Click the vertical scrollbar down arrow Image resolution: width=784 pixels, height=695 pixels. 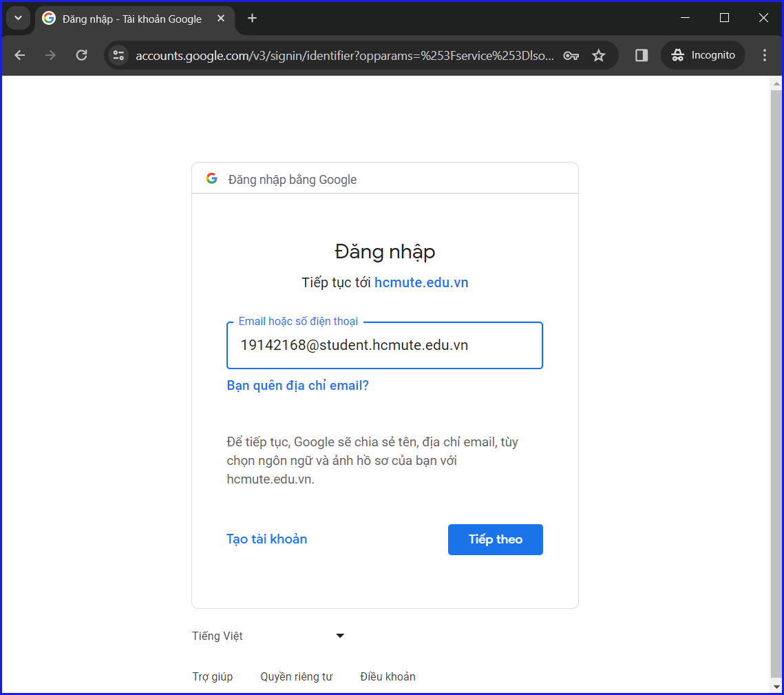pos(776,687)
